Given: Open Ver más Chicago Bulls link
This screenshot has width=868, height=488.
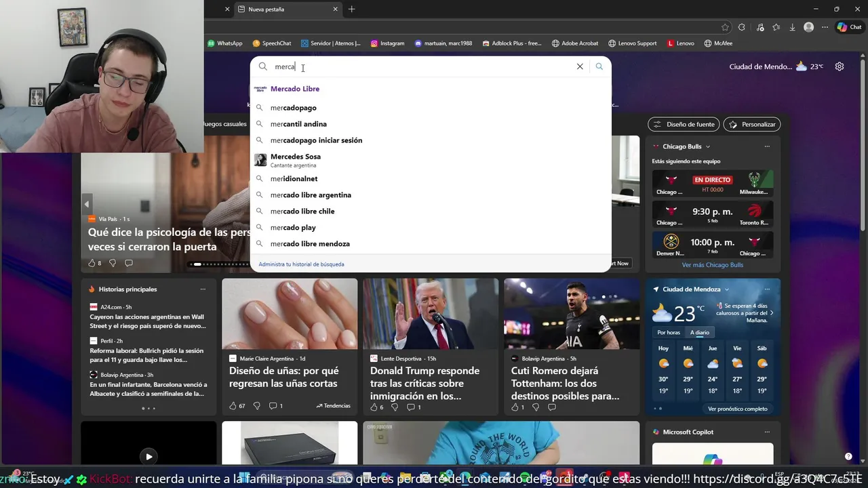Looking at the screenshot, I should (713, 265).
